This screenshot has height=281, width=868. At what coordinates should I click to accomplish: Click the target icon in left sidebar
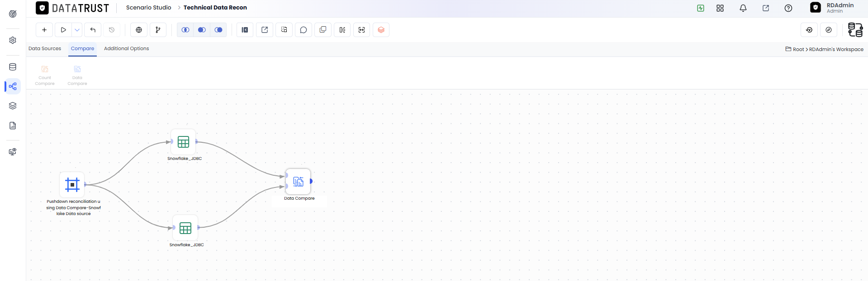13,14
